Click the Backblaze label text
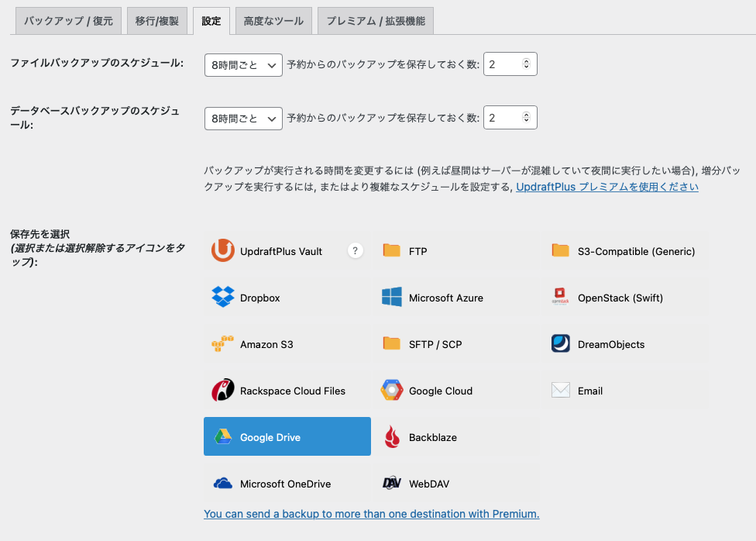The image size is (756, 541). (433, 437)
